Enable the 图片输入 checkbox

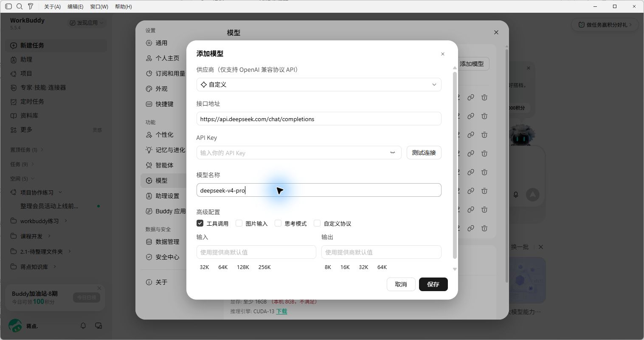click(x=239, y=223)
